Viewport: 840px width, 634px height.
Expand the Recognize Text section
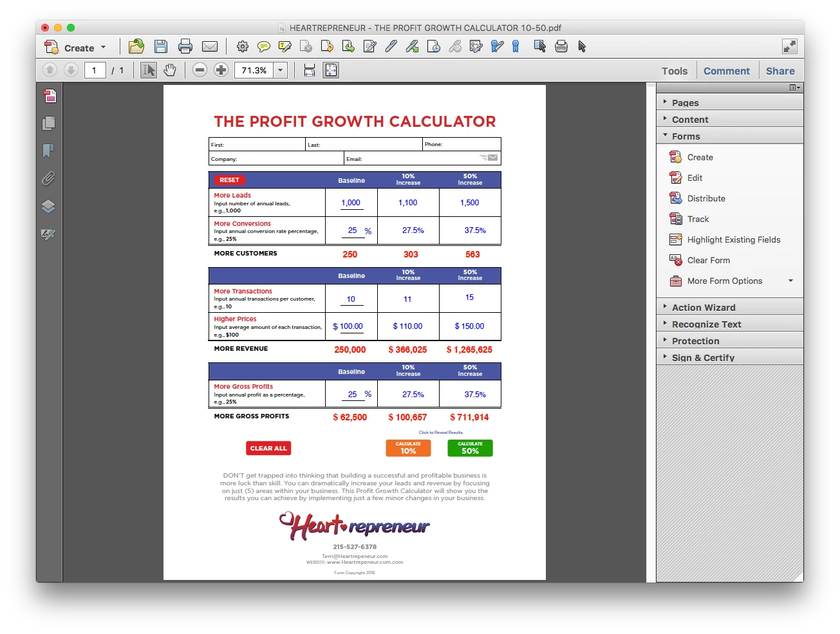730,324
